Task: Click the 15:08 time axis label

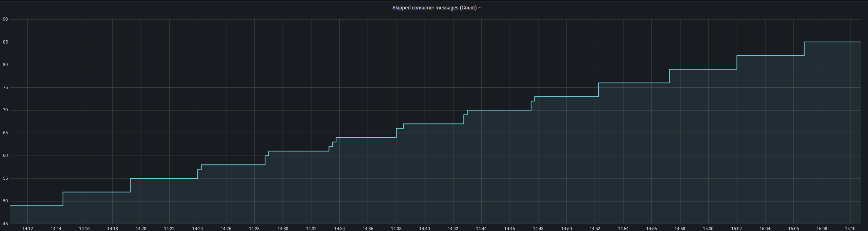Action: pos(822,229)
